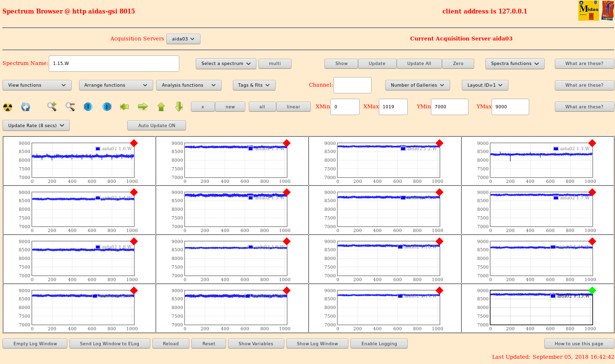Viewport: 615px width, 364px height.
Task: Click the blue refresh arrows icon
Action: (x=26, y=107)
